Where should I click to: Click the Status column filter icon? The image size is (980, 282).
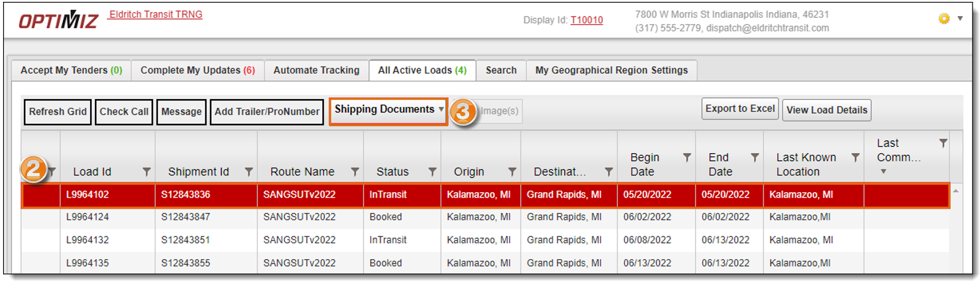(432, 172)
